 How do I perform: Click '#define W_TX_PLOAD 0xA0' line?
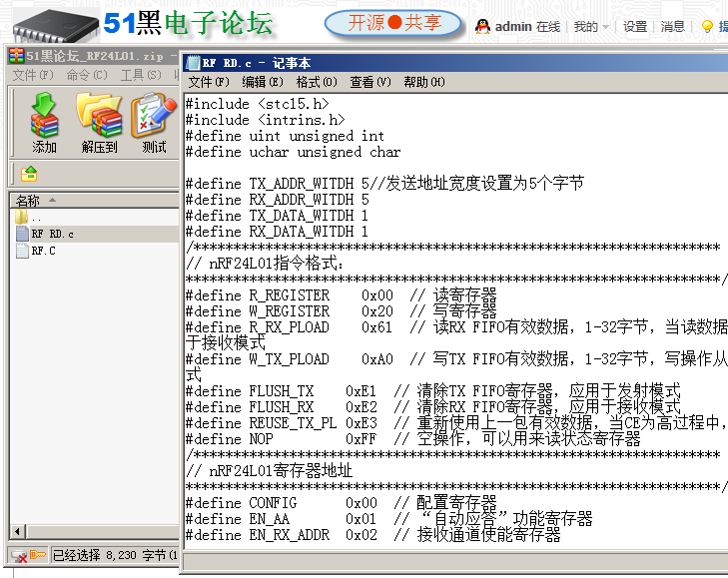click(456, 359)
